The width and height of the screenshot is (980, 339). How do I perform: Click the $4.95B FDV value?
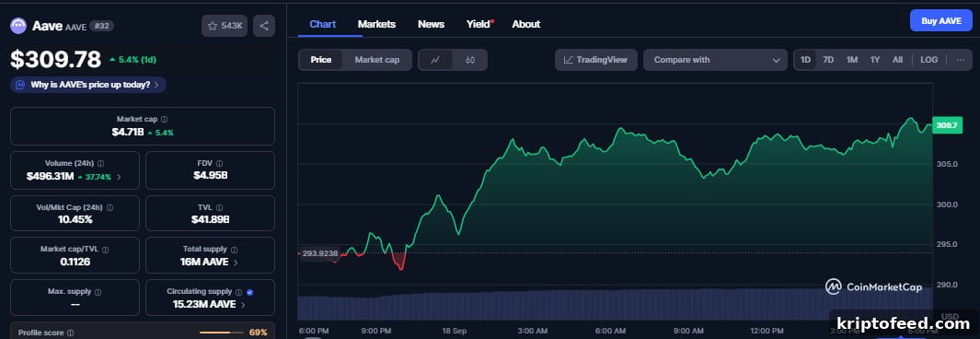(210, 176)
